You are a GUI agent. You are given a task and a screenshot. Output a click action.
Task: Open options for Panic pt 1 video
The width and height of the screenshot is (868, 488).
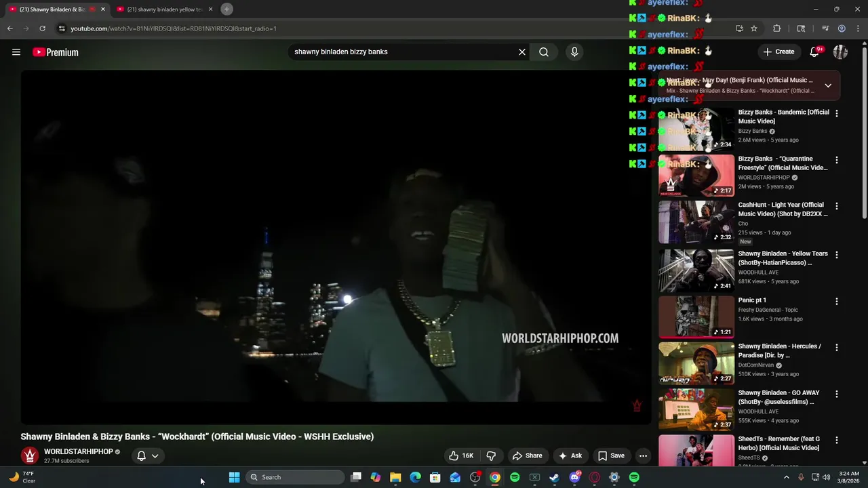pyautogui.click(x=836, y=302)
